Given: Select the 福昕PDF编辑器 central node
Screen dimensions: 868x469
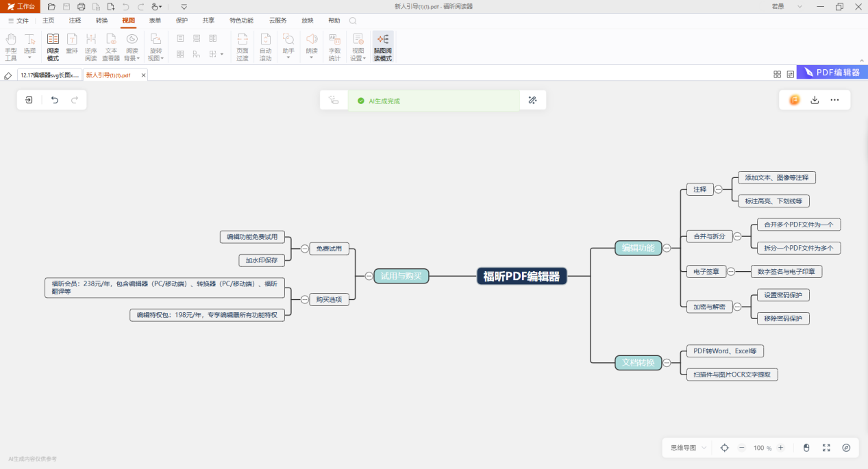Looking at the screenshot, I should (521, 277).
